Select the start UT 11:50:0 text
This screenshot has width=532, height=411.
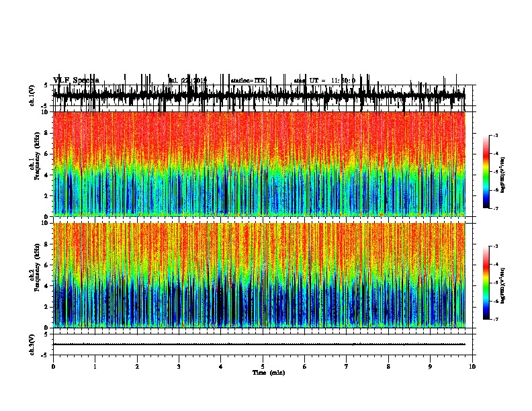point(324,81)
